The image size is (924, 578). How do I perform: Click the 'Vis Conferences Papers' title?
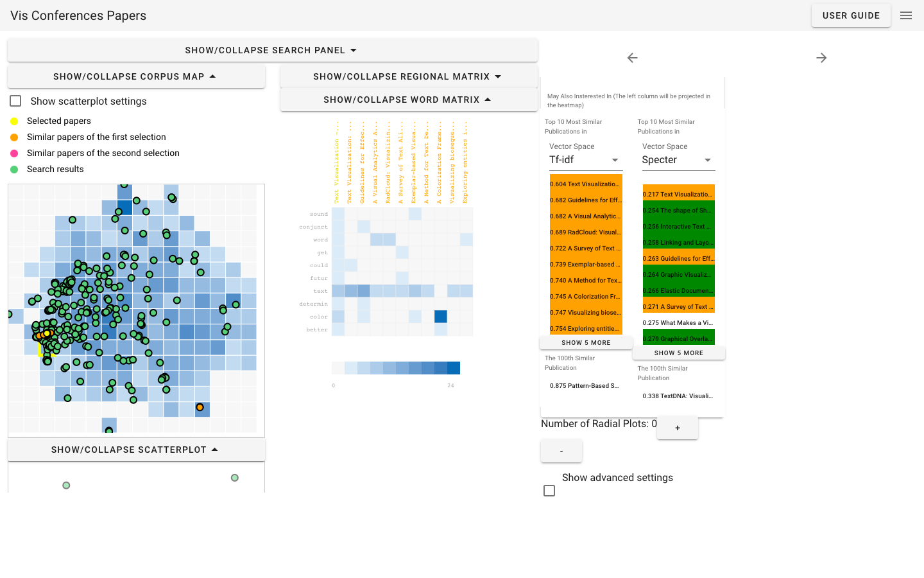[x=78, y=15]
